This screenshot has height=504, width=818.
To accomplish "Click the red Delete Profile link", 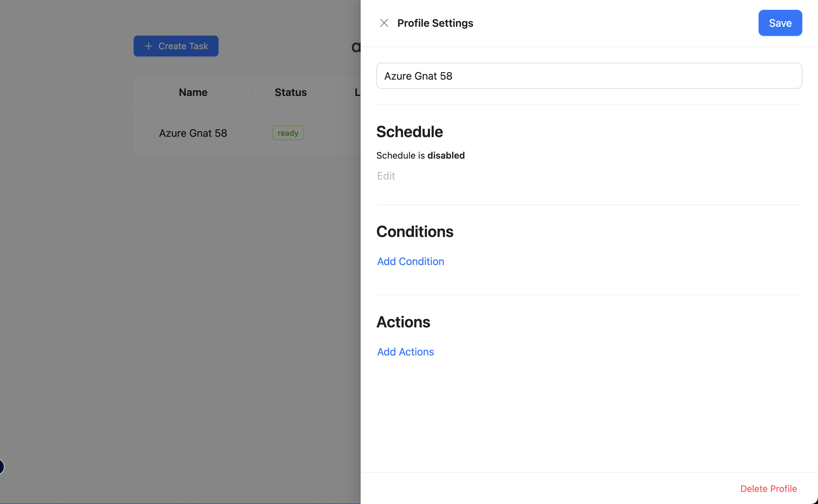I will click(x=768, y=488).
